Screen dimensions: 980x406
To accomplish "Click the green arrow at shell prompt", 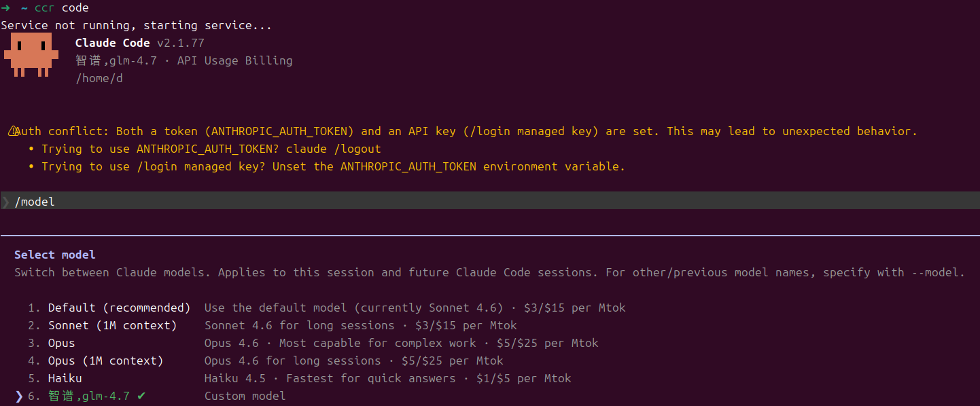I will (5, 8).
